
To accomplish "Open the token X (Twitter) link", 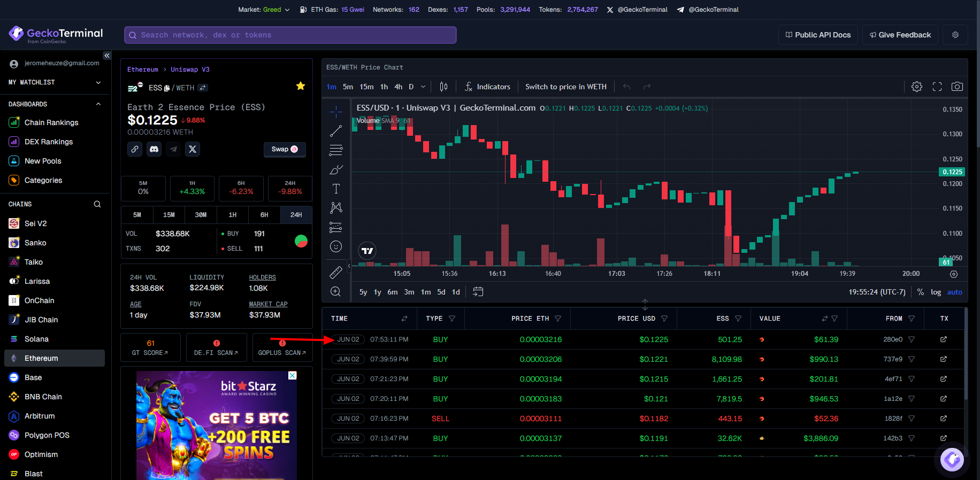I will pyautogui.click(x=193, y=149).
